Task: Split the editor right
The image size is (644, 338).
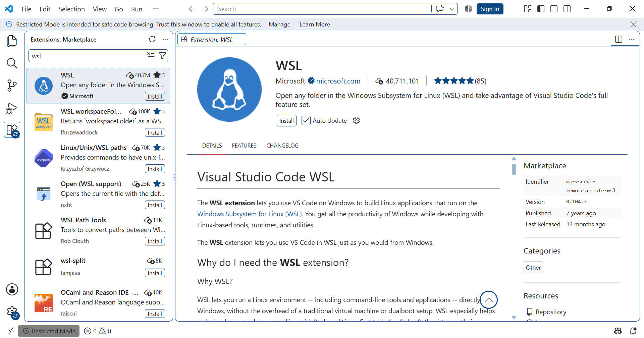Action: pyautogui.click(x=619, y=39)
